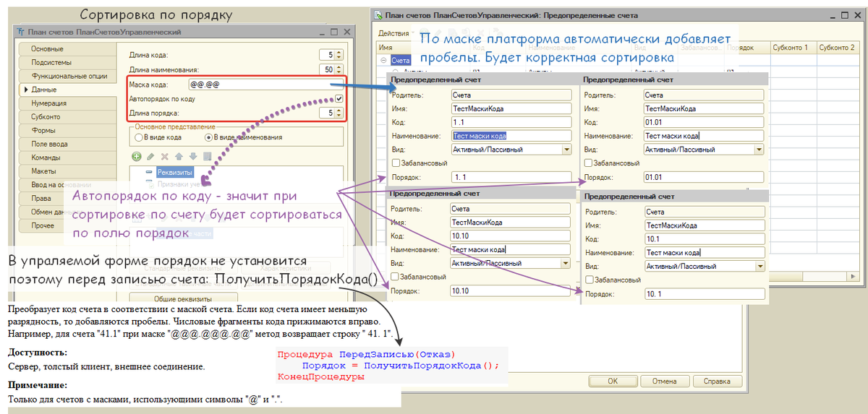
Task: Select the Реквизиты tree item
Action: [174, 172]
